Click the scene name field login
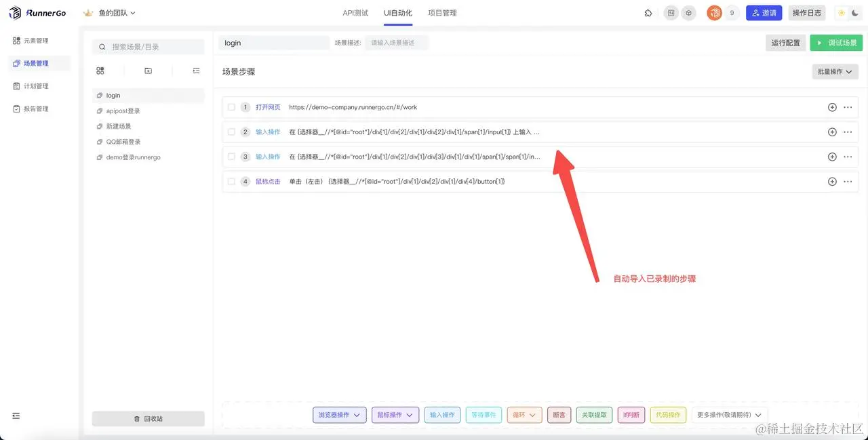 click(x=273, y=43)
